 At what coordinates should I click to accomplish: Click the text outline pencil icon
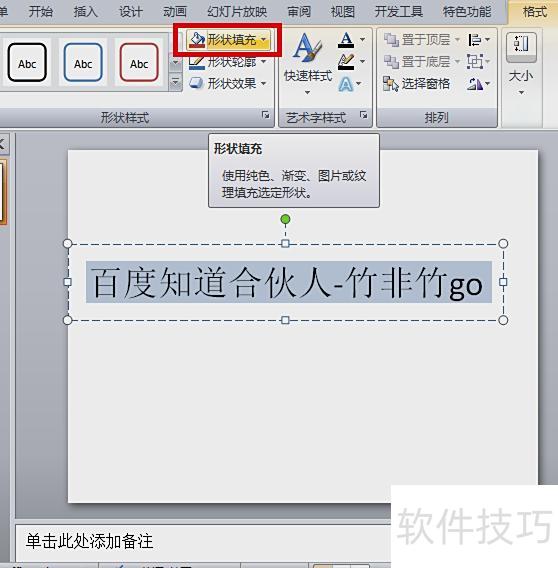coord(346,62)
